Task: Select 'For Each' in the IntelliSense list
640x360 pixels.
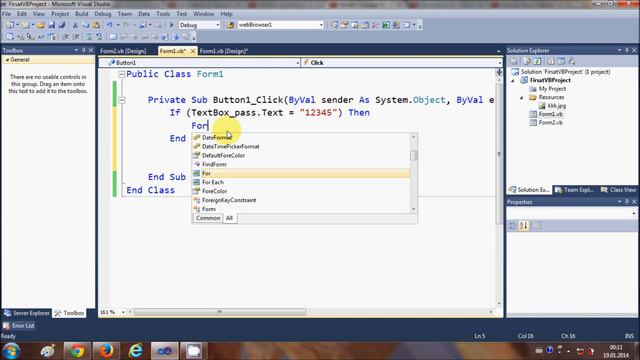Action: [x=301, y=182]
